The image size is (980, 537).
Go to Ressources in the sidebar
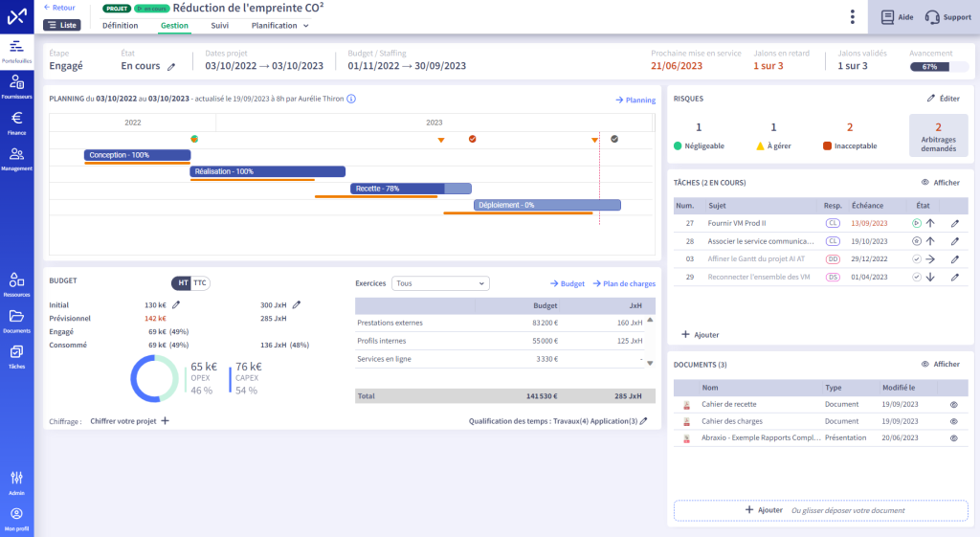pos(16,282)
